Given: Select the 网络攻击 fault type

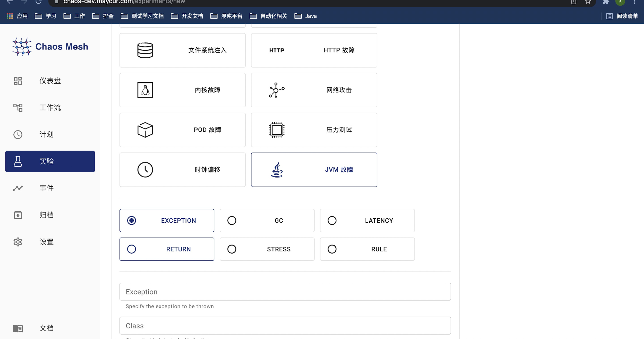Looking at the screenshot, I should point(314,90).
